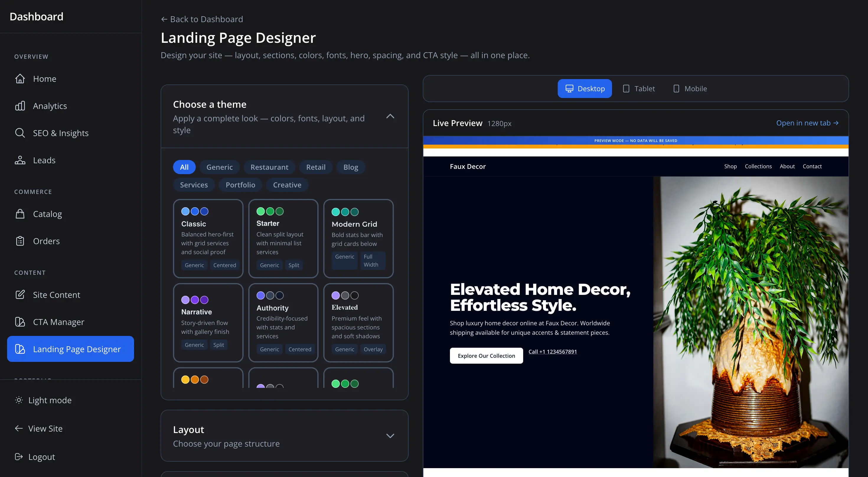Select the All theme filter chip
The height and width of the screenshot is (477, 868).
click(184, 167)
